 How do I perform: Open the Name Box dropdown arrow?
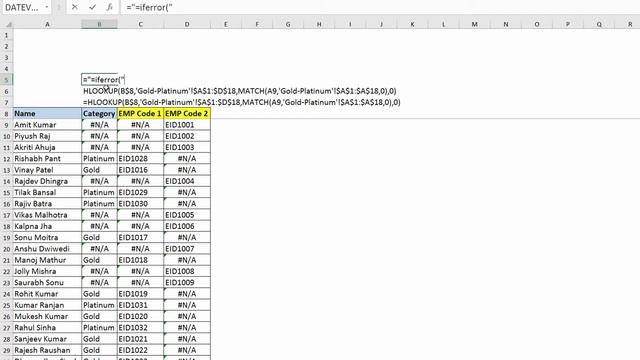[47, 7]
